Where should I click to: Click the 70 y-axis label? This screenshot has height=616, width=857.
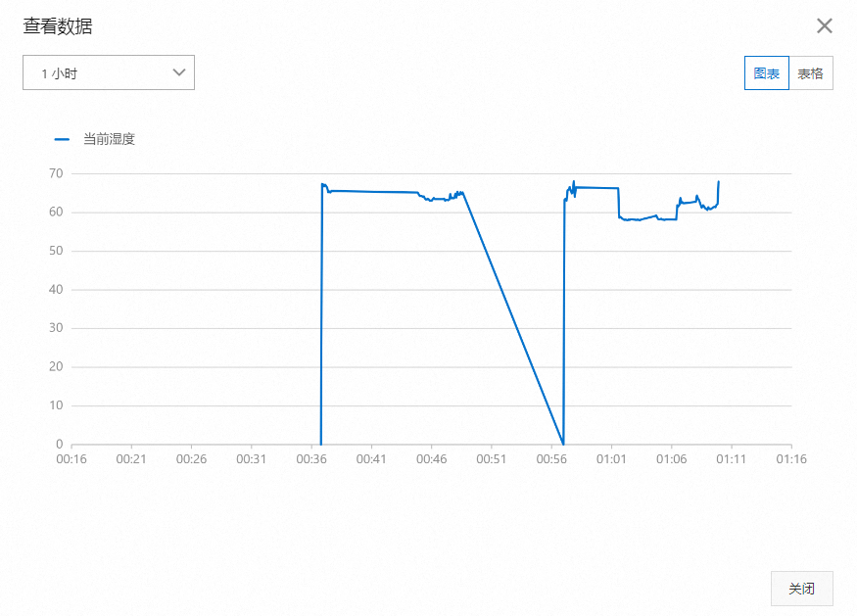click(56, 173)
